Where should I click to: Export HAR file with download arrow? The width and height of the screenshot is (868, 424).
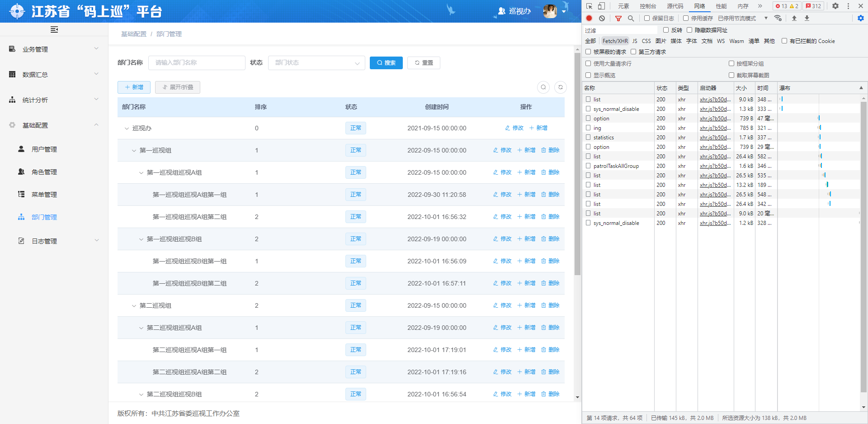807,18
